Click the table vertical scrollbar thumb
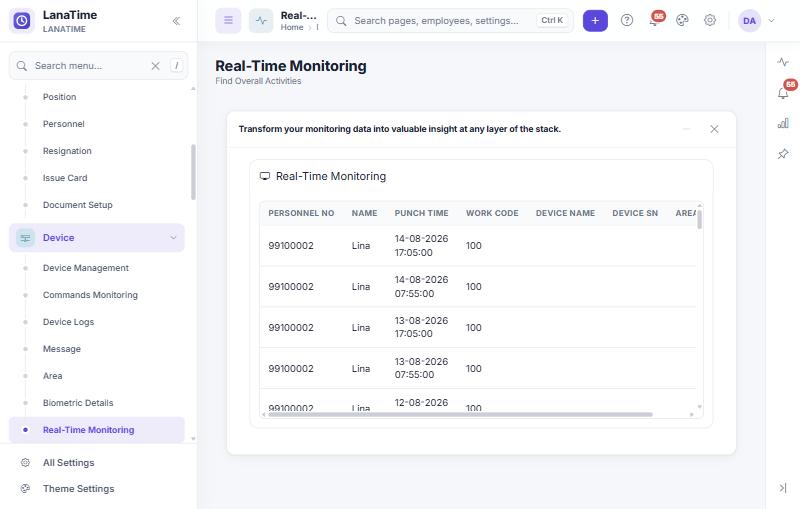The height and width of the screenshot is (509, 800). (x=699, y=219)
